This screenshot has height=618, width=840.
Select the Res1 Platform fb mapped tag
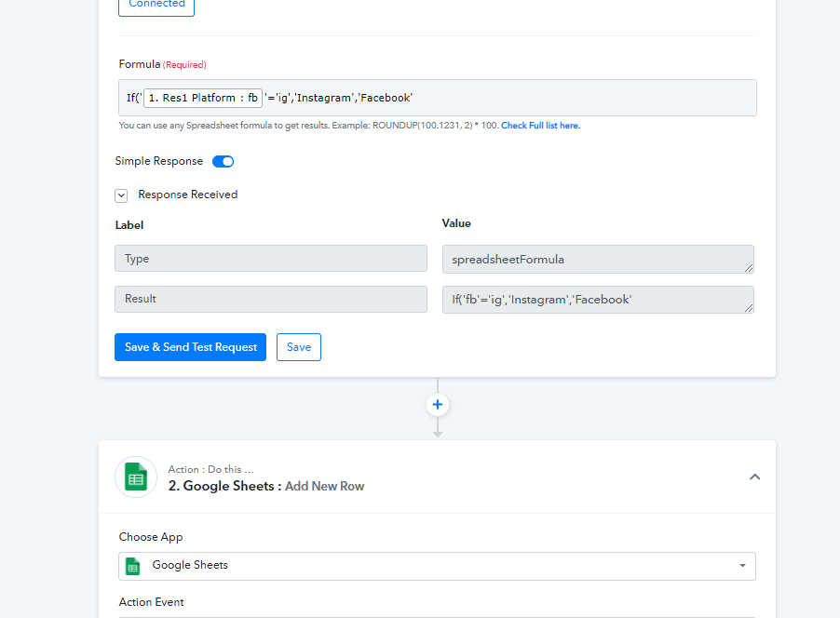203,98
